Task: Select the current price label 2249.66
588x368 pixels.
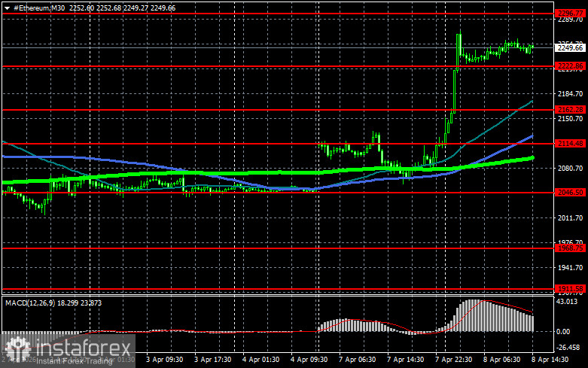Action: [570, 48]
